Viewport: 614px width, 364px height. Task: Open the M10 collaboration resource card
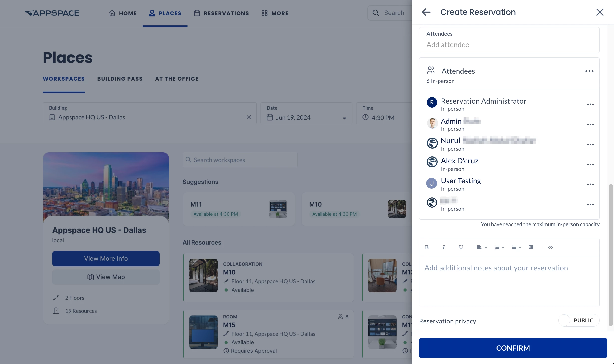[268, 277]
